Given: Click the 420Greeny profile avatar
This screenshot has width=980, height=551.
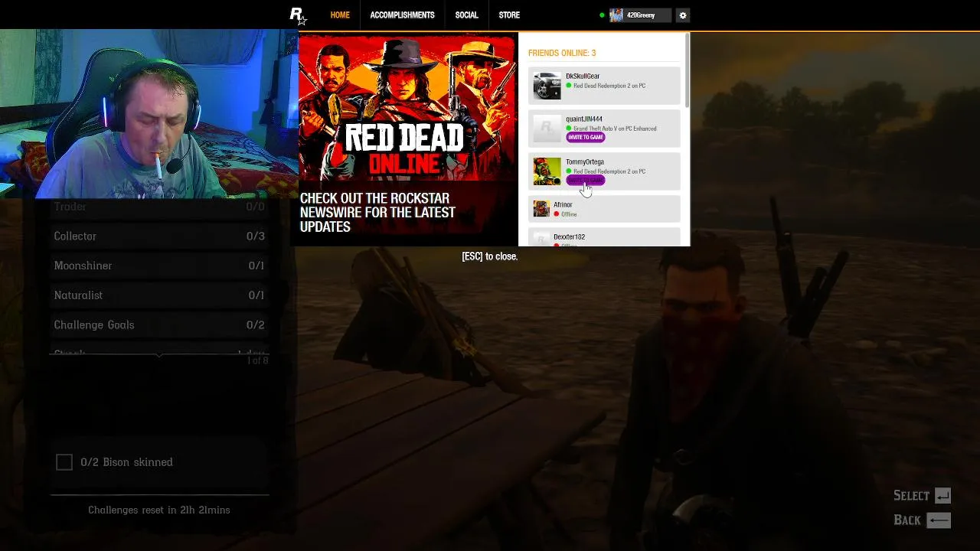Looking at the screenshot, I should 616,15.
